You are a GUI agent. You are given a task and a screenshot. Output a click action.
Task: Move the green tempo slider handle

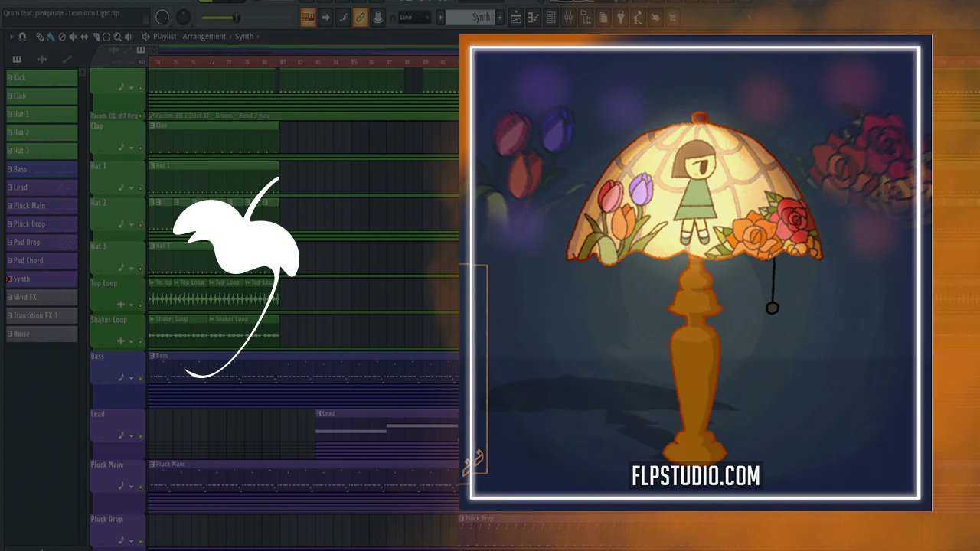[236, 18]
